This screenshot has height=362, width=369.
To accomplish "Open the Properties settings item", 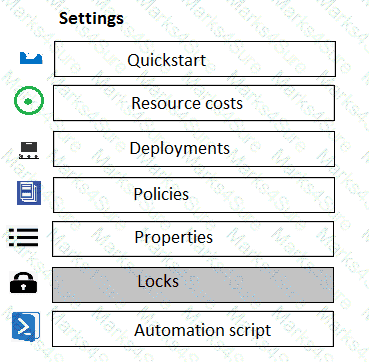I will pyautogui.click(x=193, y=239).
